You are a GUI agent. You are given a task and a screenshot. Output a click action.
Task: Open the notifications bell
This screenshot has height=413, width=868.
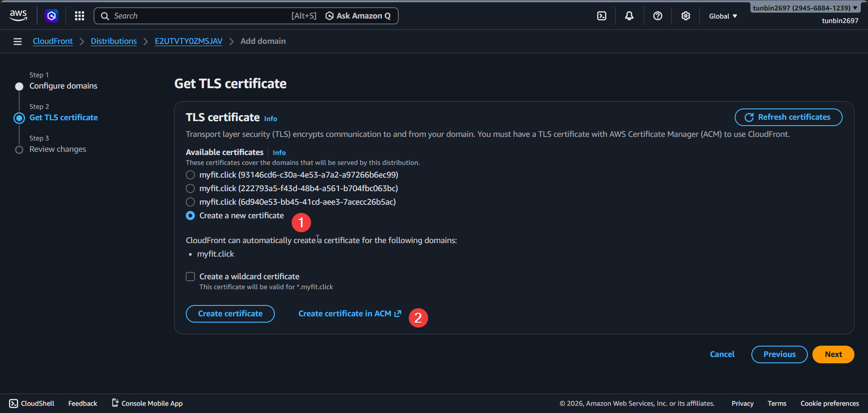[x=629, y=15]
